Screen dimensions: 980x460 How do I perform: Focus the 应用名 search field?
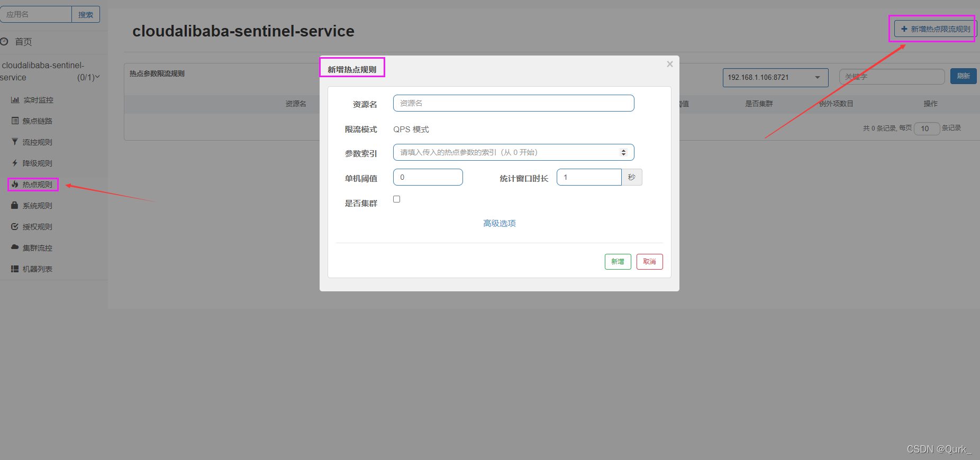[x=35, y=14]
